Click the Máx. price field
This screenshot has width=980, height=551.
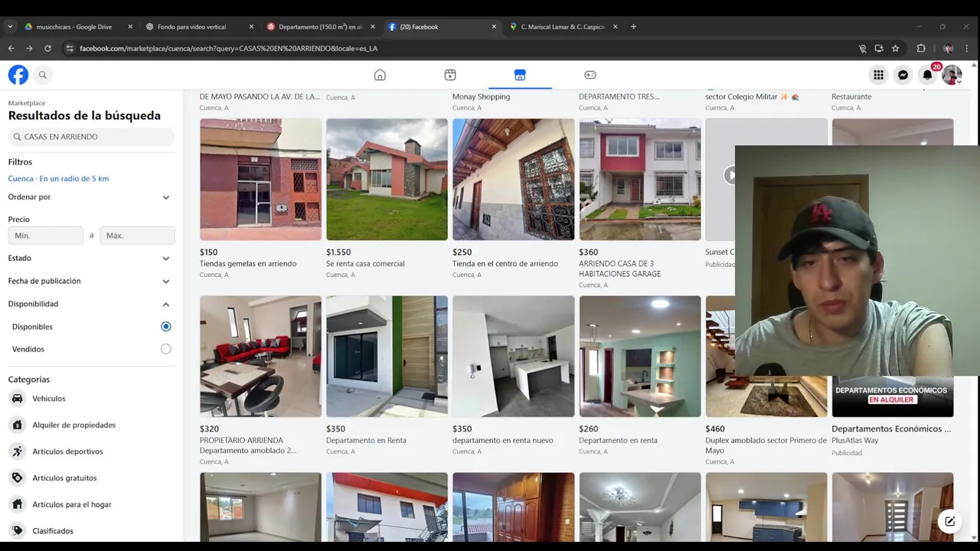[138, 236]
